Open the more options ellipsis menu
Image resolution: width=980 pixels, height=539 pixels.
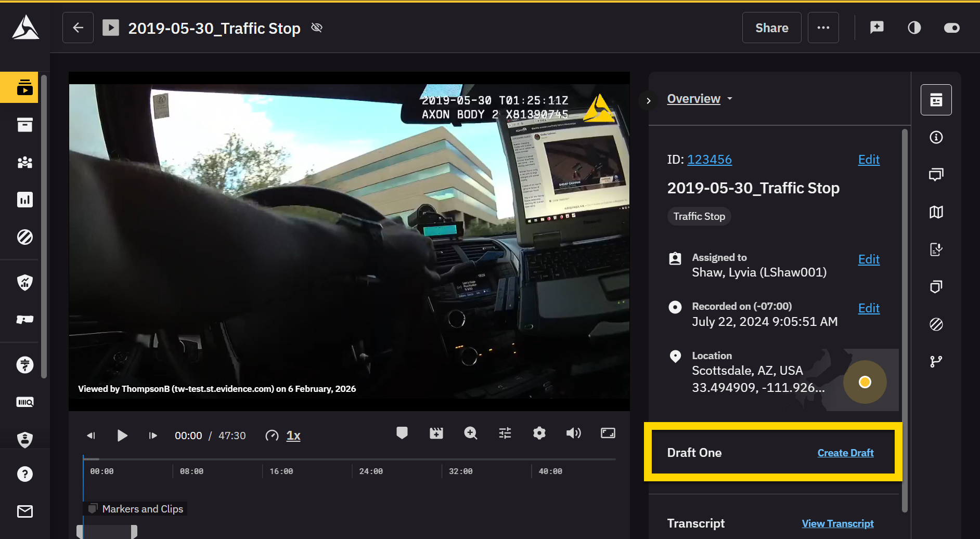tap(823, 28)
